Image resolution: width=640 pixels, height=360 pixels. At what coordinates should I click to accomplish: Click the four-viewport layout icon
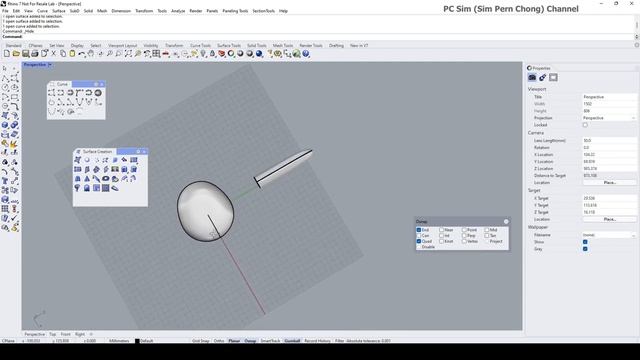point(156,53)
